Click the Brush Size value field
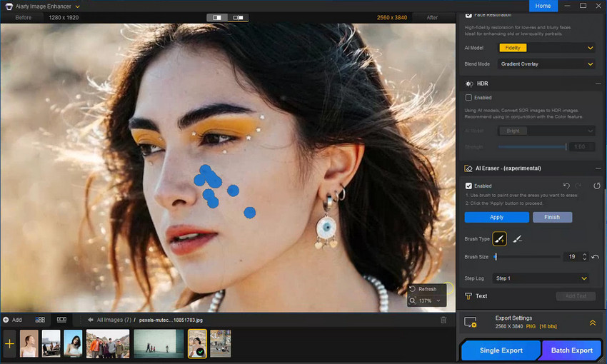 click(572, 256)
